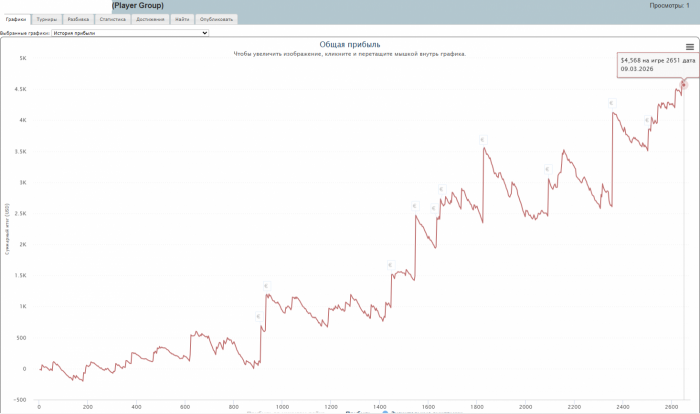Click flag marker above the 4.1K spike near game 2350
The height and width of the screenshot is (414, 700).
(x=612, y=103)
